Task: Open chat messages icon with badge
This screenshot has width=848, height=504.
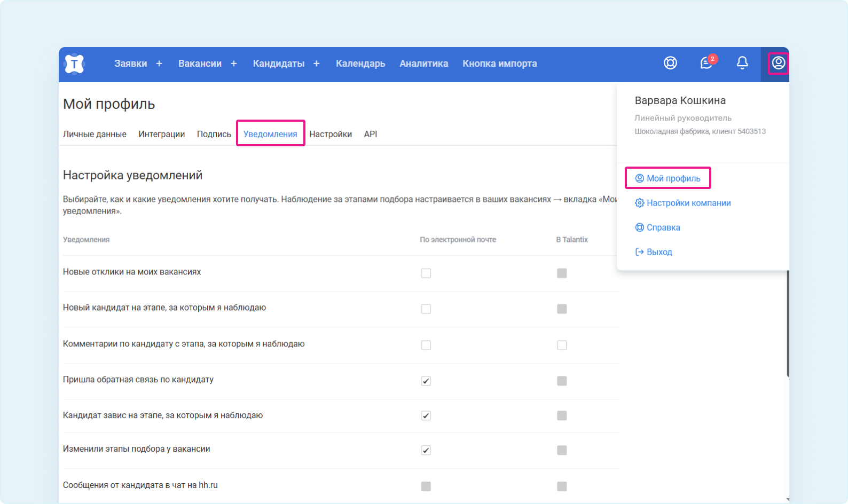Action: tap(706, 63)
